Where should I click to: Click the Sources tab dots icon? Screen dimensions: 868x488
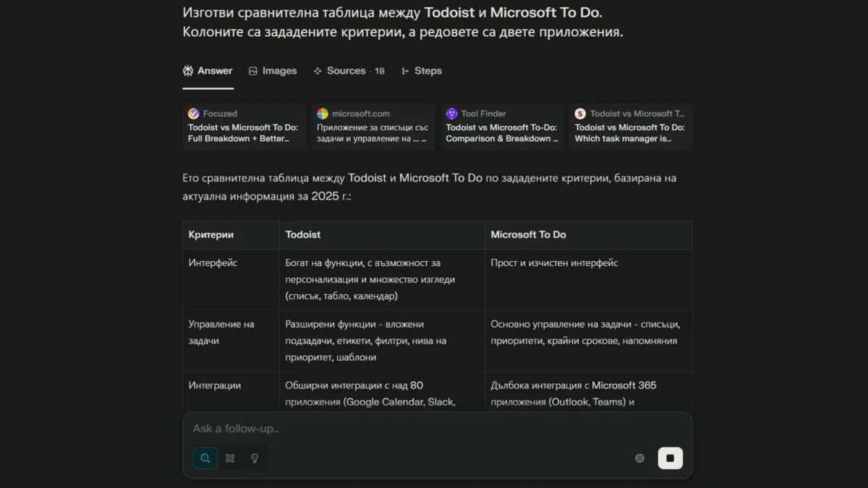[x=318, y=71]
